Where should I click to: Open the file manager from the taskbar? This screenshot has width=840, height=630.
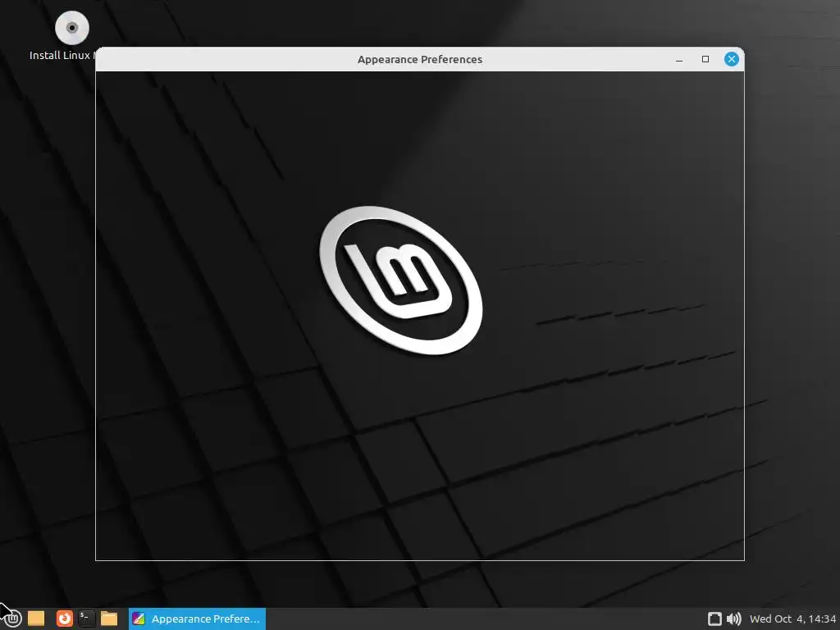point(109,619)
